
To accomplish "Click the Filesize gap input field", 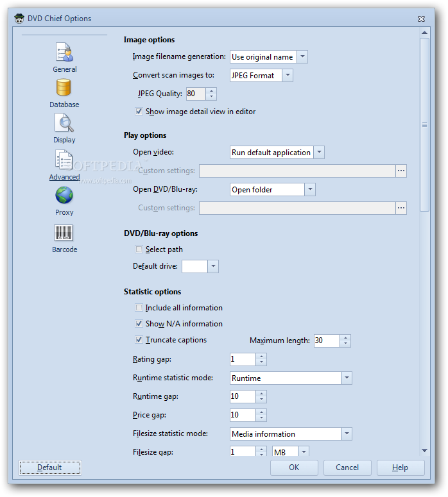I will point(243,451).
